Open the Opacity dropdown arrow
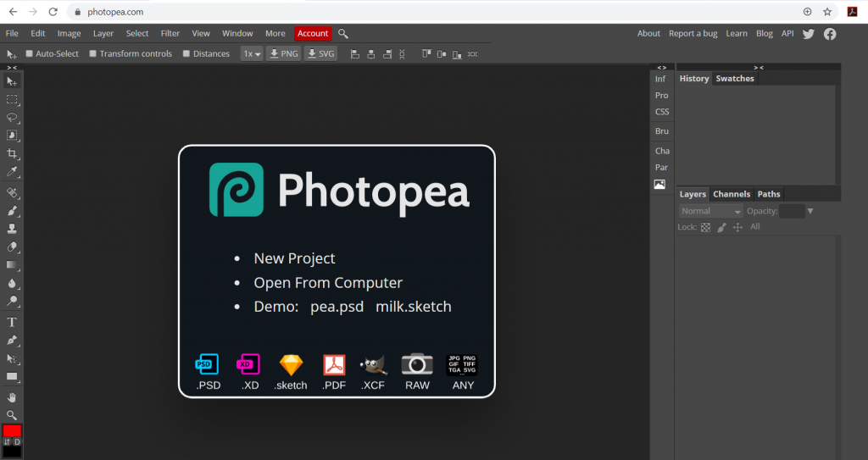 tap(810, 211)
